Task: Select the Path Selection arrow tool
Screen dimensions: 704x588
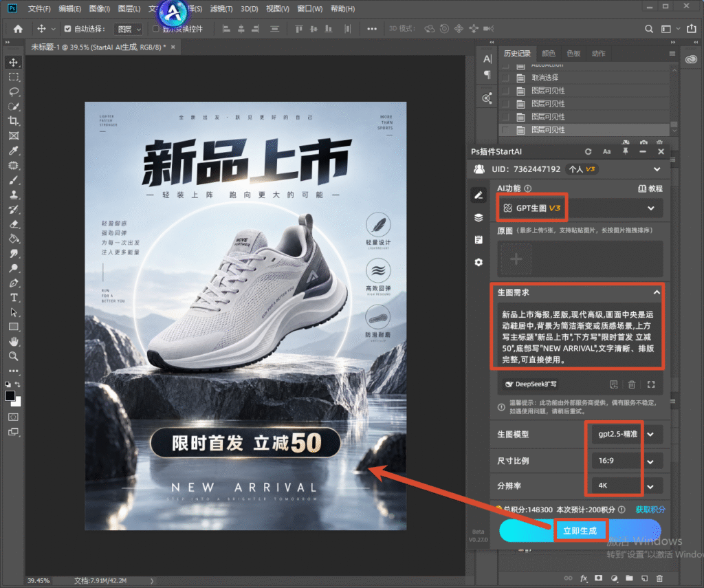Action: coord(14,312)
